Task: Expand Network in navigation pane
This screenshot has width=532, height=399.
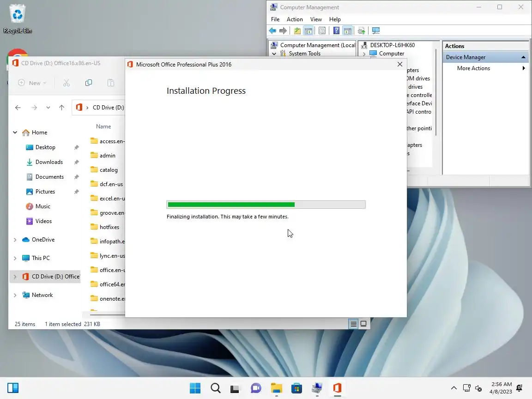Action: tap(15, 295)
